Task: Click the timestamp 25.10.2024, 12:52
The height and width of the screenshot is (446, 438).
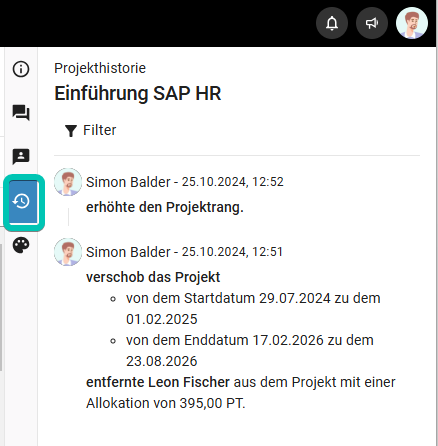Action: coord(233,182)
